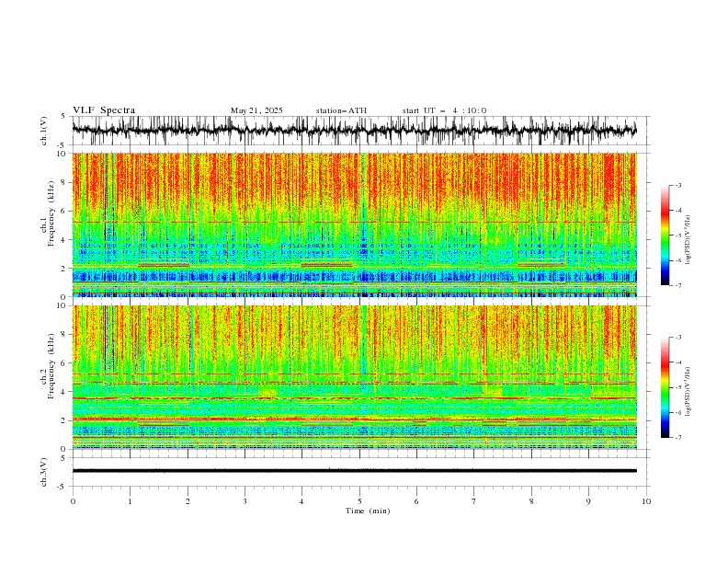The image size is (728, 563).
Task: Click the ch.2 log(PSD)(V²/Hz) color bar label
Action: pos(688,391)
